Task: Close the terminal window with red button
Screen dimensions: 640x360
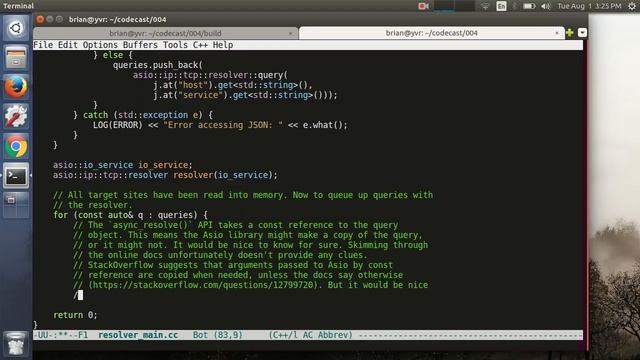Action: click(x=40, y=19)
